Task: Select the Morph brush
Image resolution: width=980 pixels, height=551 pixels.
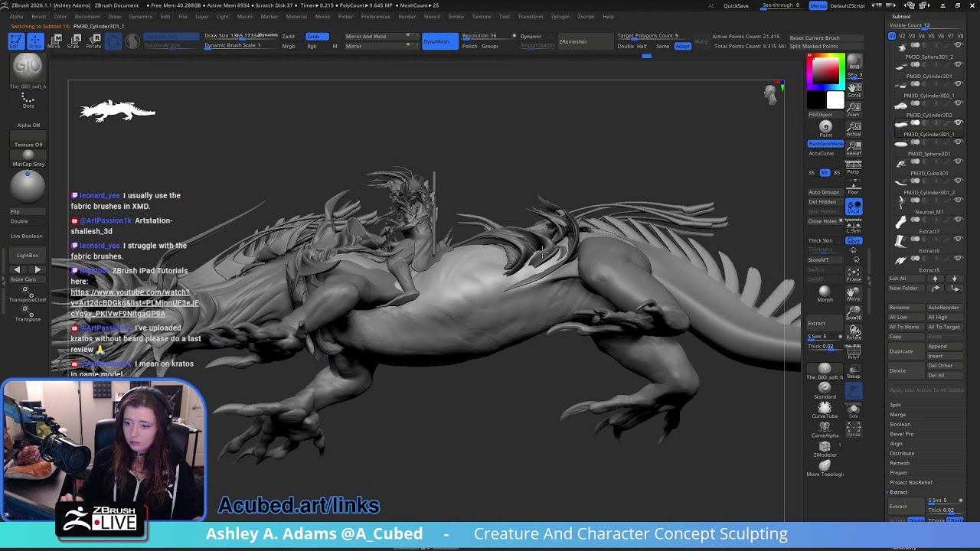Action: [825, 294]
